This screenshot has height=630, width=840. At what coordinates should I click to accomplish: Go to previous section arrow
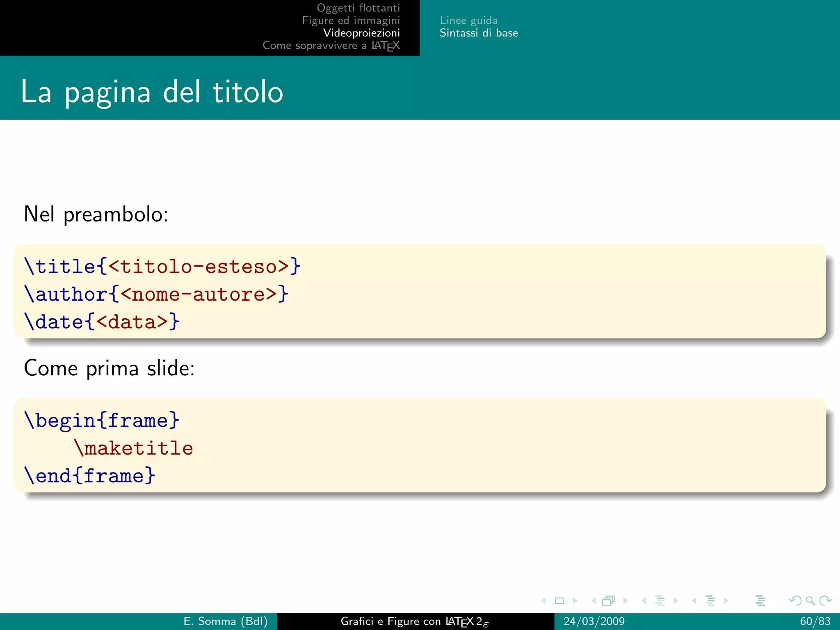point(694,601)
